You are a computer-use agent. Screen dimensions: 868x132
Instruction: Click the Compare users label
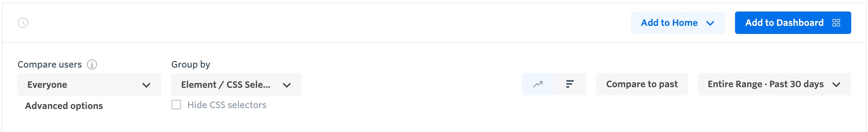coord(49,64)
